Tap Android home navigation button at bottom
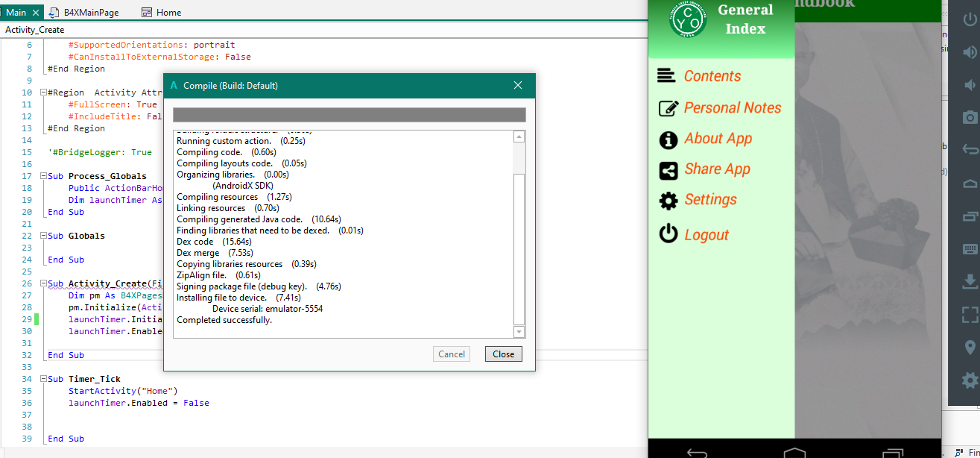980x458 pixels. pyautogui.click(x=794, y=452)
